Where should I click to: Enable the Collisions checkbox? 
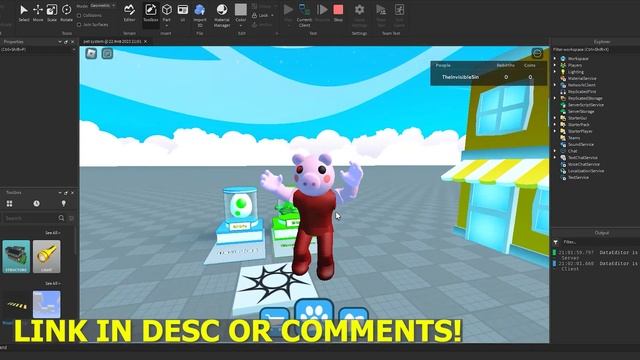79,16
